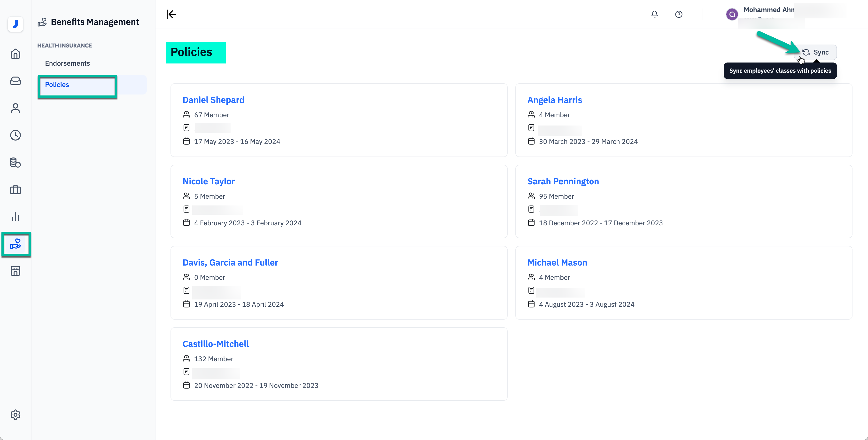This screenshot has width=868, height=440.
Task: Select Policies in the side menu
Action: tap(57, 85)
